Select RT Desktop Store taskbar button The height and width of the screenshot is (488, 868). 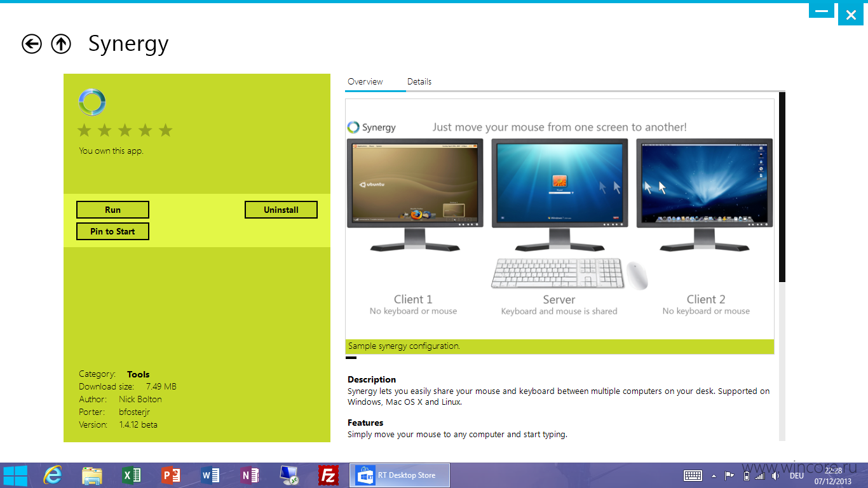tap(400, 475)
